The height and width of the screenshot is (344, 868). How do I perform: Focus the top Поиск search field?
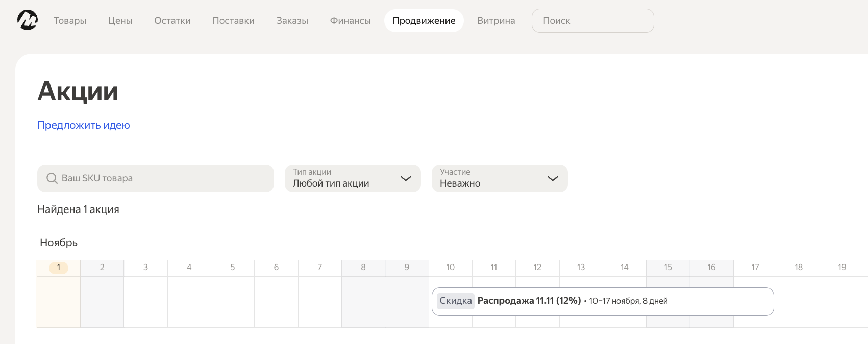coord(592,21)
